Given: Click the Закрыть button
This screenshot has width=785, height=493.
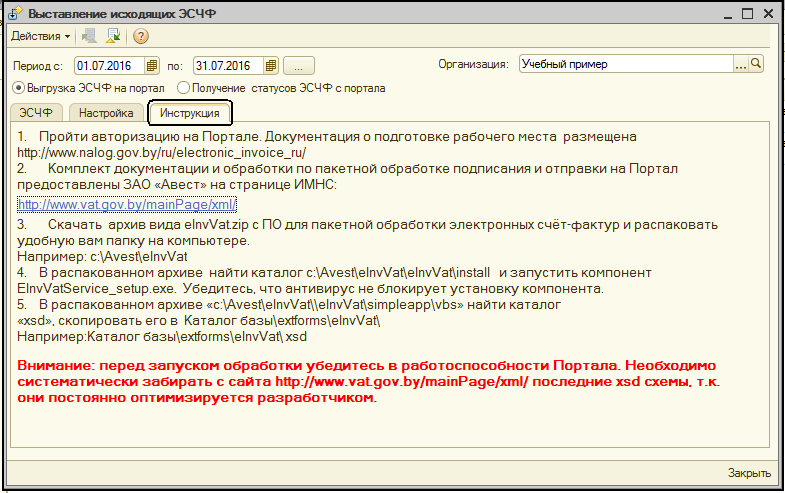Looking at the screenshot, I should (749, 473).
